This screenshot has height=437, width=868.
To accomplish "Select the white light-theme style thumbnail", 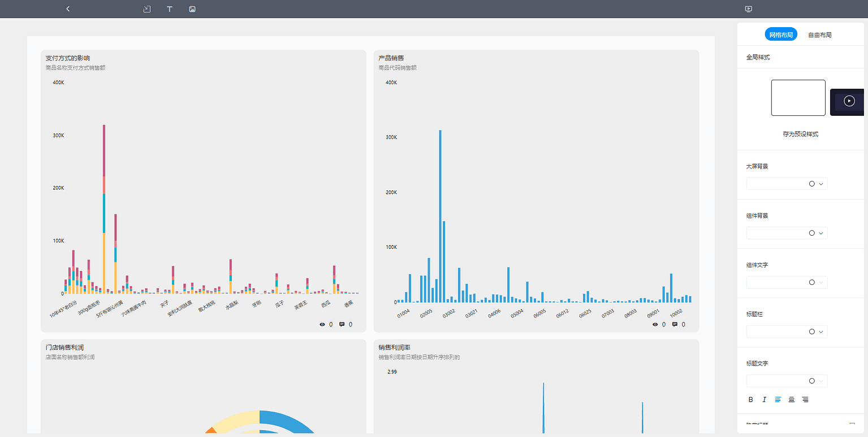I will tap(798, 98).
